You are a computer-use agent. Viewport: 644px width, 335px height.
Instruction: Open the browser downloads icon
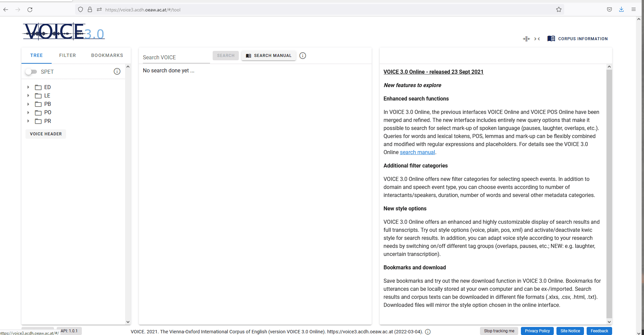621,10
